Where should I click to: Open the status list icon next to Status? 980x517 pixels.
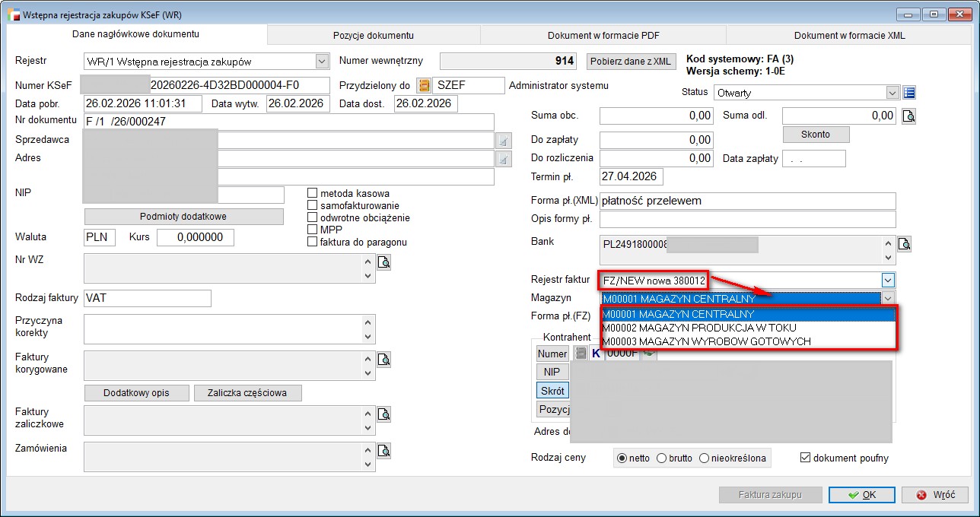[909, 93]
